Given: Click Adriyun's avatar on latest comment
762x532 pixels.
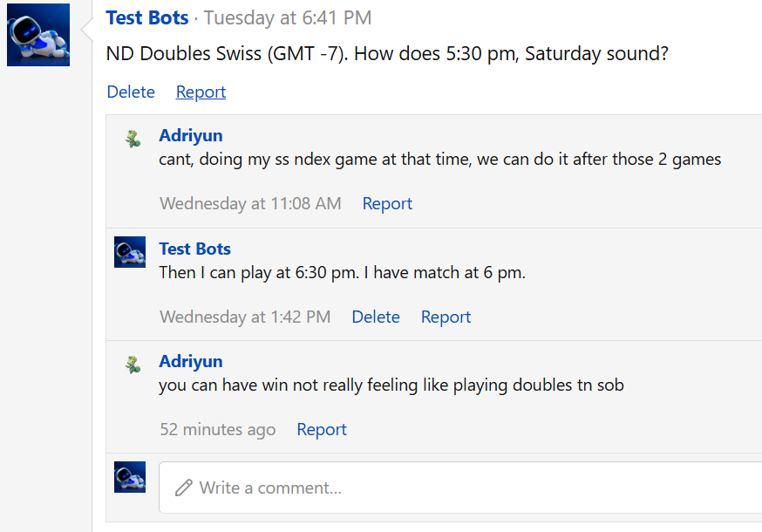Looking at the screenshot, I should point(133,365).
